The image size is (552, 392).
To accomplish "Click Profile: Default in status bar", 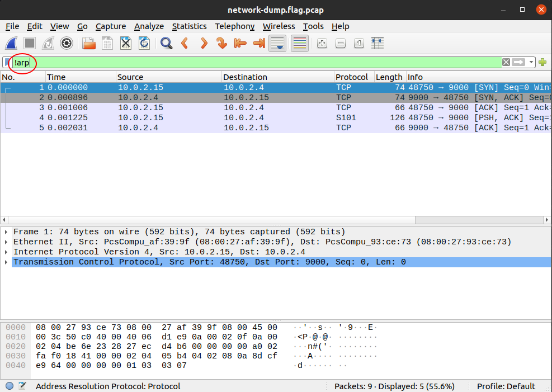I will (506, 386).
